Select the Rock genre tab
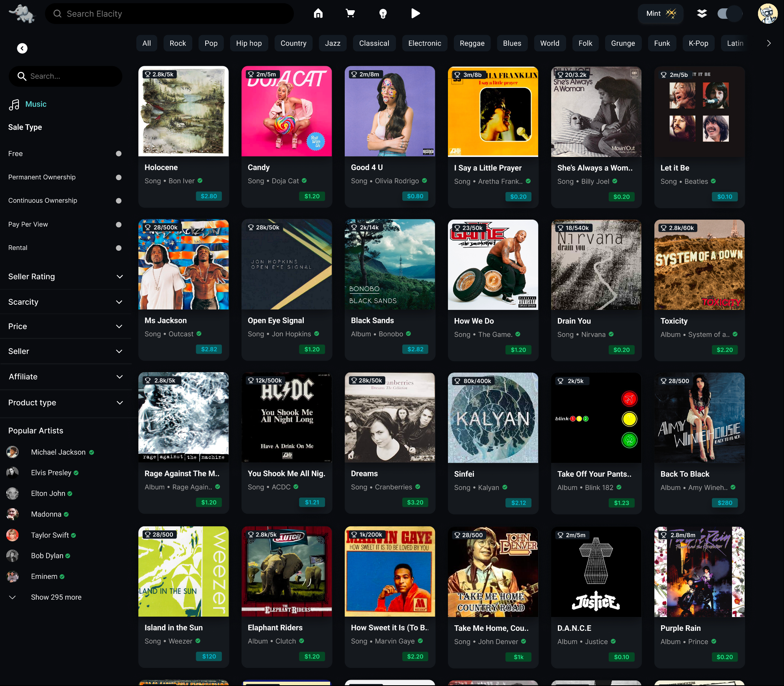 [178, 43]
